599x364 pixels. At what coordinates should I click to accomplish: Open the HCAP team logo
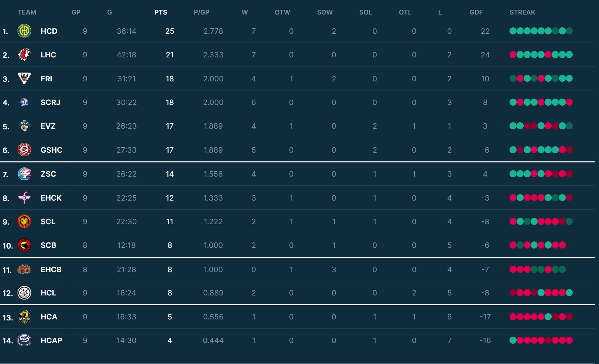click(24, 340)
